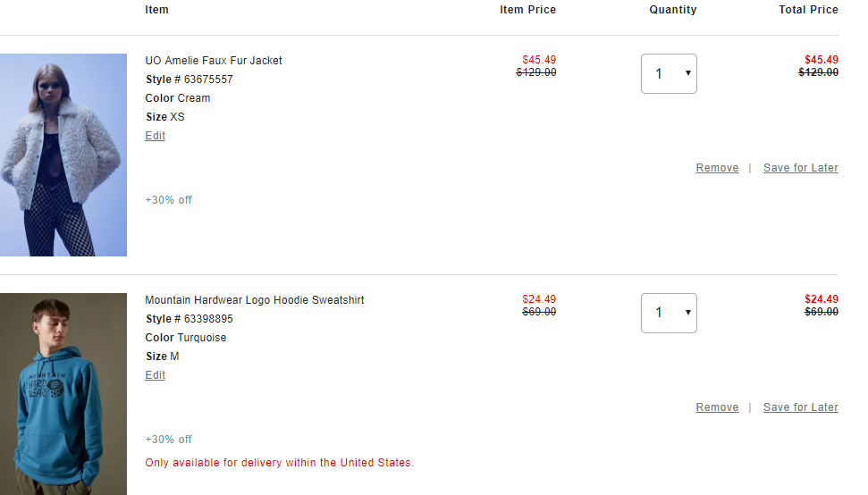Save the hoodie sweatshirt for later
This screenshot has height=495, width=868.
(x=800, y=407)
